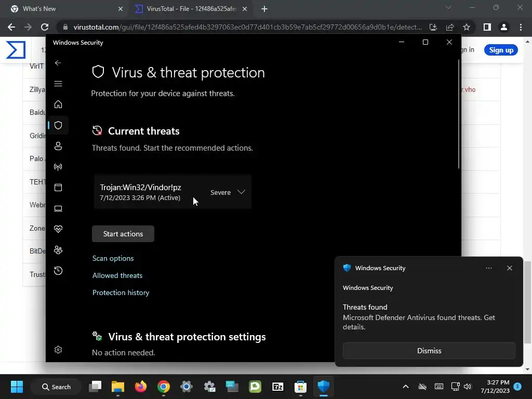This screenshot has width=532, height=399.
Task: Click the Severe severity label
Action: pyautogui.click(x=220, y=192)
